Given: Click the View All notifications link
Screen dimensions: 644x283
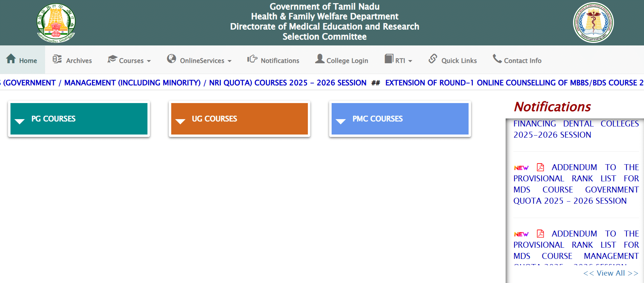Looking at the screenshot, I should [610, 273].
